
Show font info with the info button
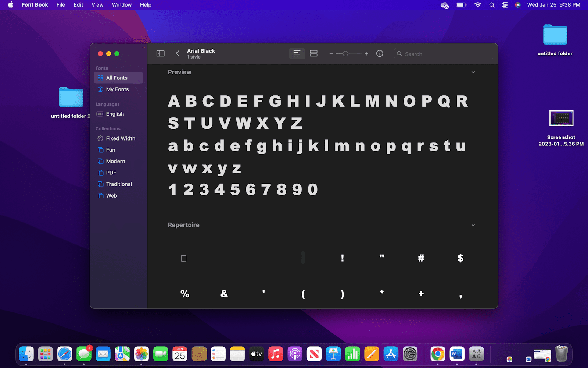tap(380, 54)
